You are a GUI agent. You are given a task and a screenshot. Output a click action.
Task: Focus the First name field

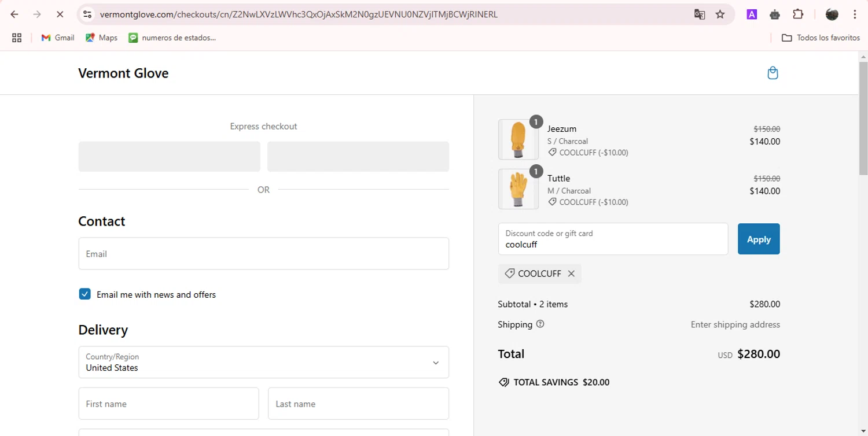[x=169, y=404]
